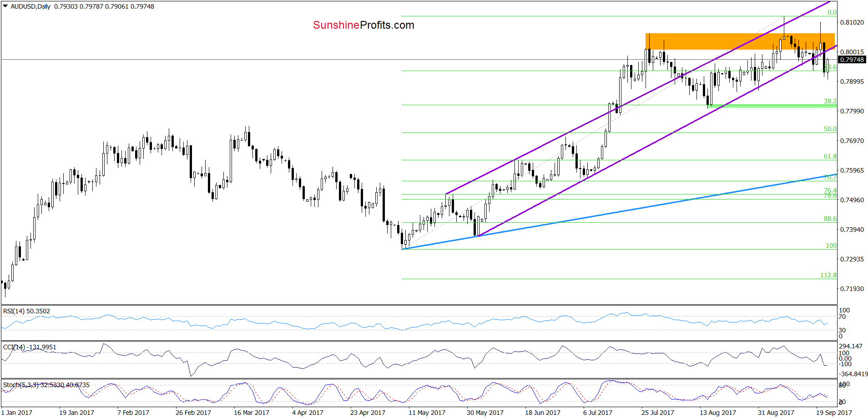Viewport: 868px width, 419px height.
Task: Select the RSI(14) 50.3502 indicator label
Action: tap(26, 311)
